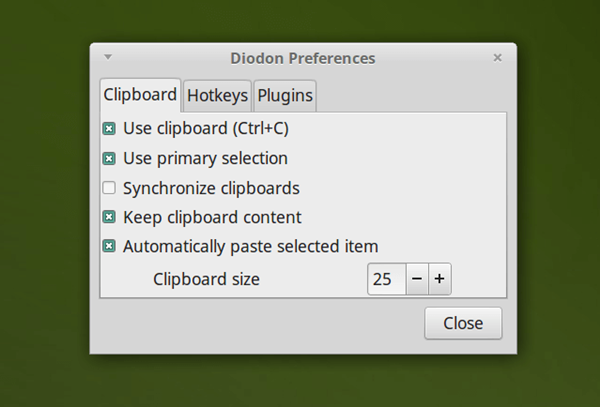Go to the Plugins tab
The width and height of the screenshot is (600, 407).
(x=285, y=96)
